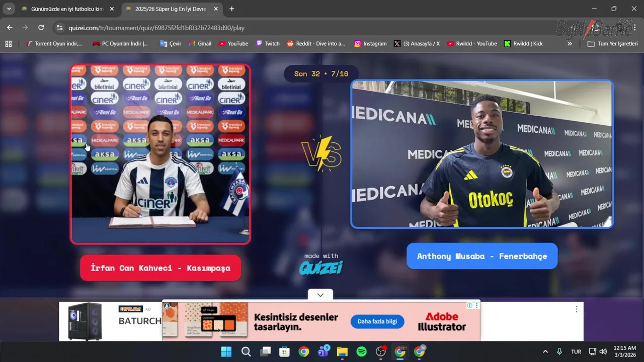This screenshot has height=362, width=644.
Task: Open Windows Search from the taskbar
Action: tap(246, 351)
